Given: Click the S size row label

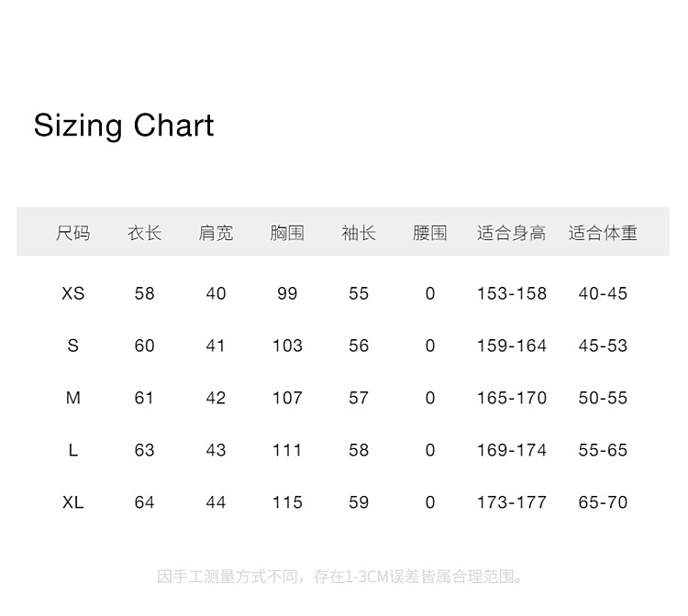Looking at the screenshot, I should click(x=73, y=346).
